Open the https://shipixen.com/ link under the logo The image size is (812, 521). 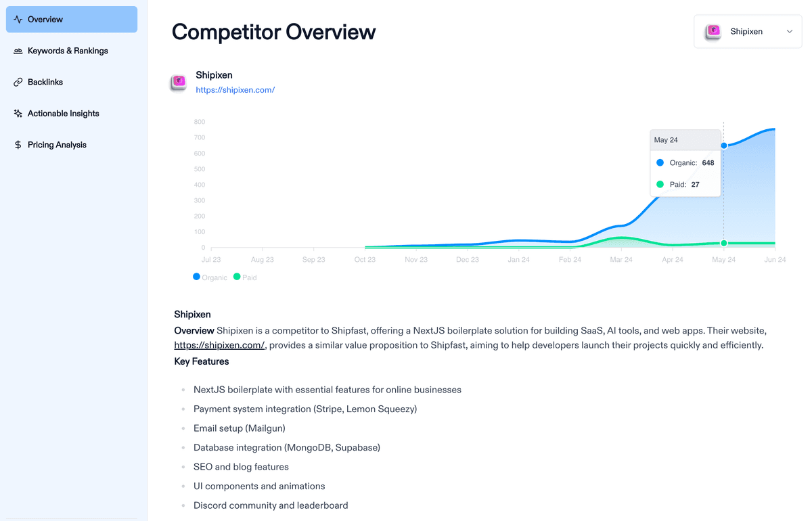tap(235, 89)
